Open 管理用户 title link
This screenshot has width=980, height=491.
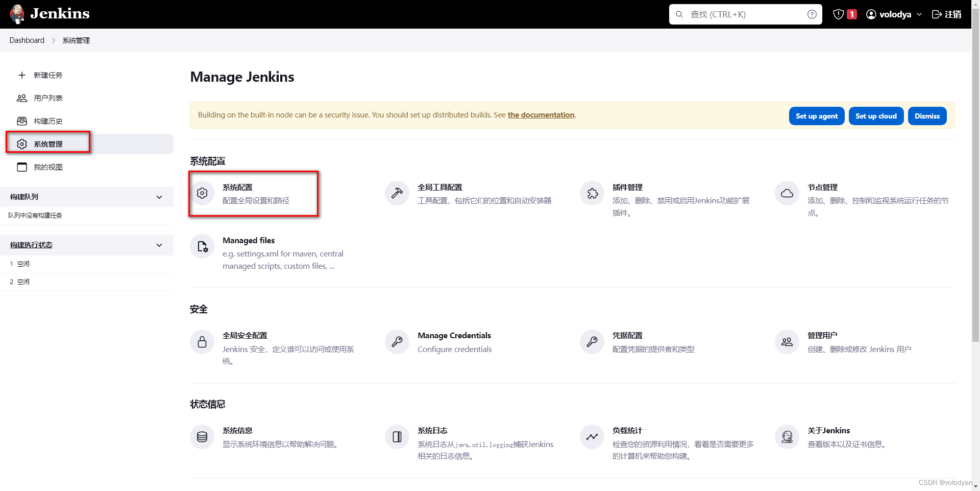[x=822, y=336]
